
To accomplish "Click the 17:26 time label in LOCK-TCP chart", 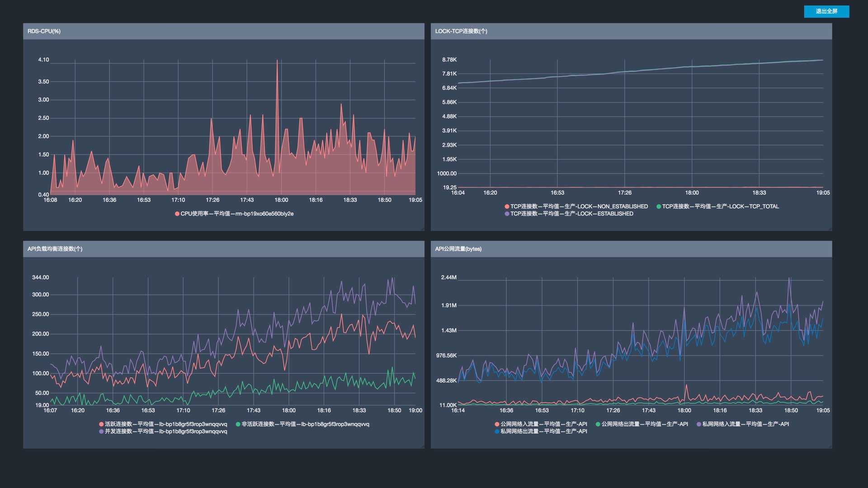I will pos(624,192).
